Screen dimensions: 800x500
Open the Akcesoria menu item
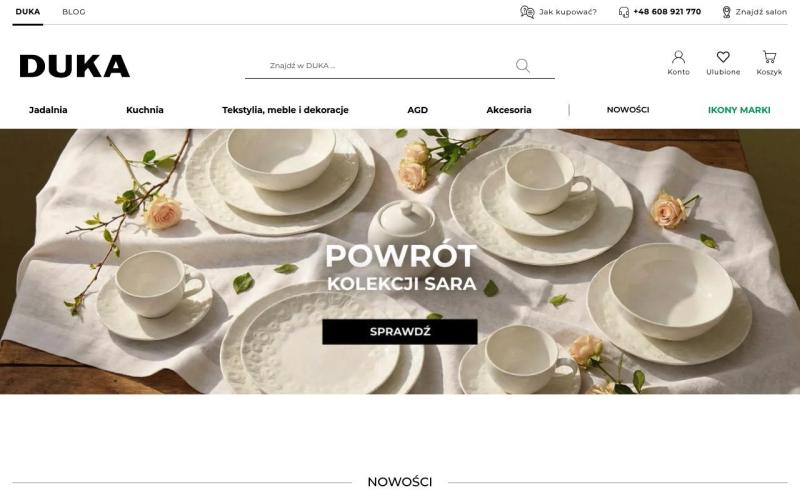click(x=509, y=110)
